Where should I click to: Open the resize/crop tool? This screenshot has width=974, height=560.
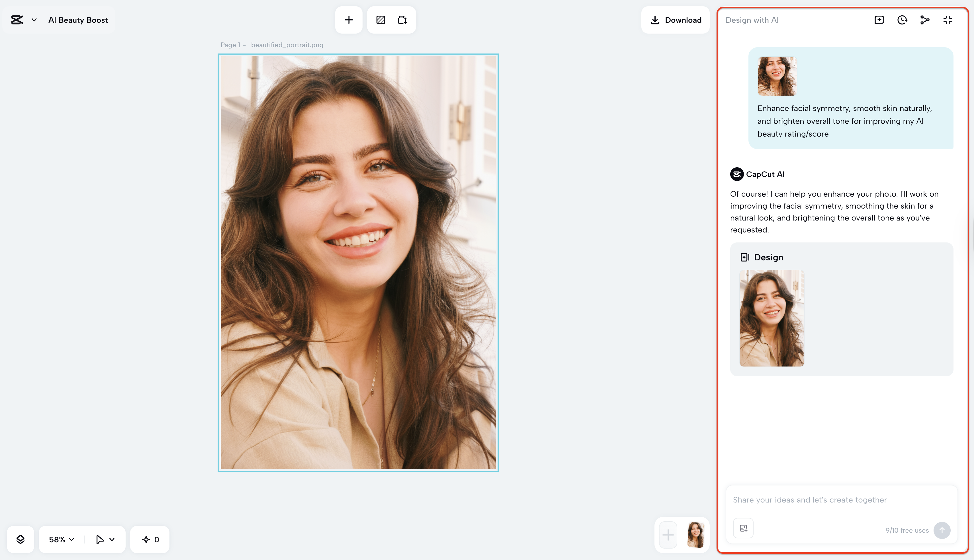click(402, 20)
